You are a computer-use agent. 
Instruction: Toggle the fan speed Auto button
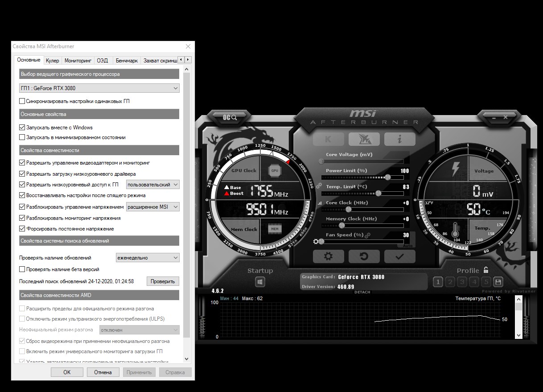tap(408, 245)
